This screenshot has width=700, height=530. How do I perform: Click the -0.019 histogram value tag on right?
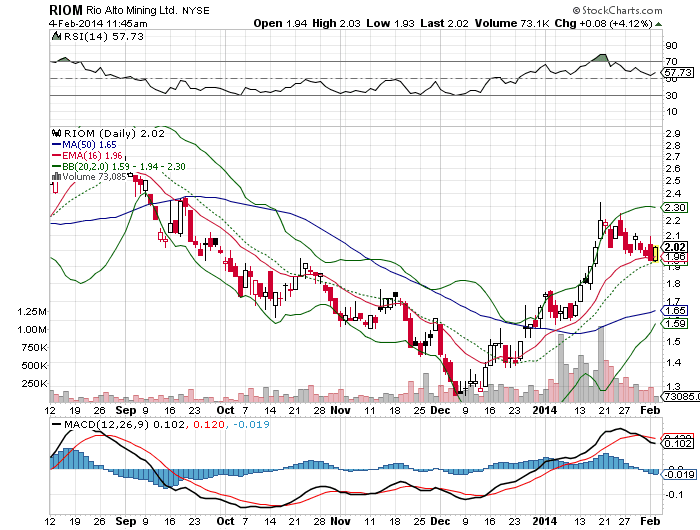point(679,474)
